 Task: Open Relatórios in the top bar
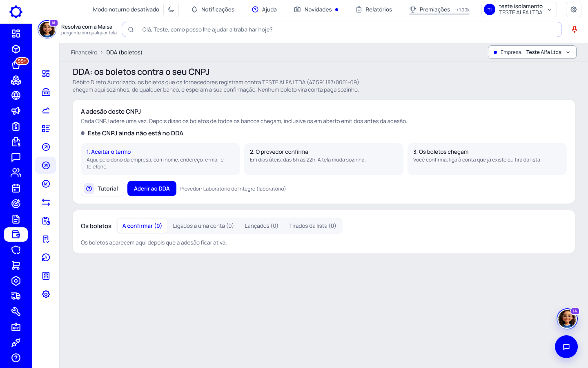pos(374,9)
